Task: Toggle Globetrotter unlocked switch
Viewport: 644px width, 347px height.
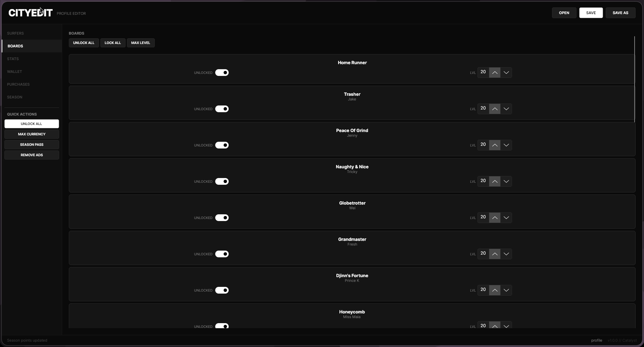Action: pos(222,218)
